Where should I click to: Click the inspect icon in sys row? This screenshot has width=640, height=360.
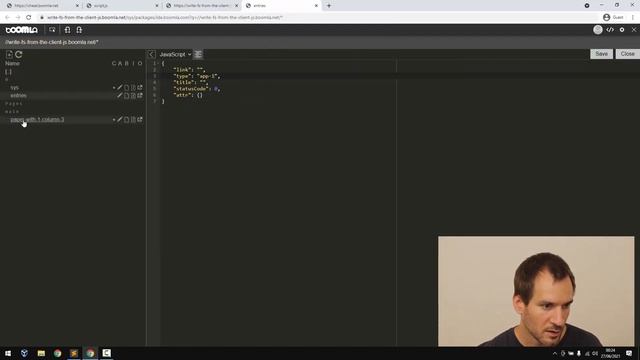coord(133,87)
